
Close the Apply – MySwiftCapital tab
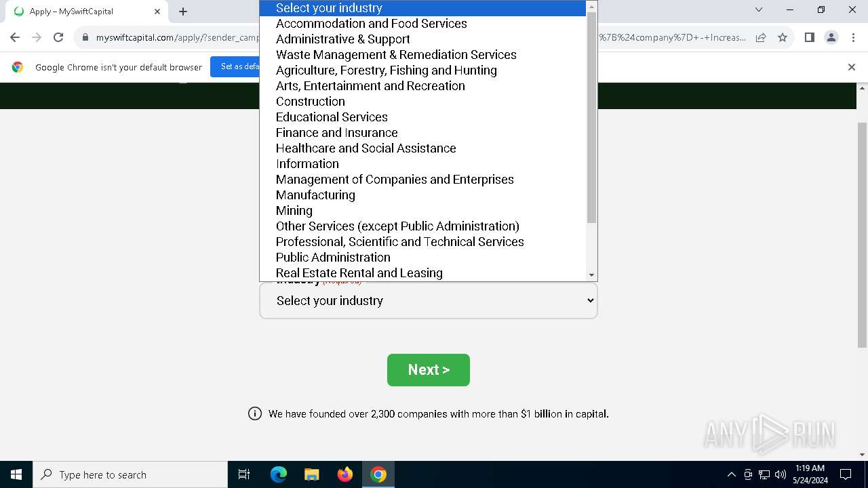click(x=157, y=11)
